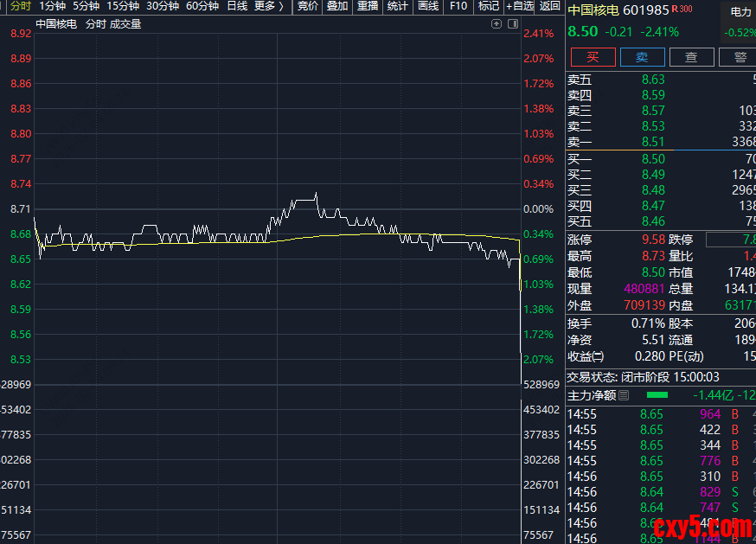
Task: Switch to the 分时 intraday tab
Action: click(21, 6)
